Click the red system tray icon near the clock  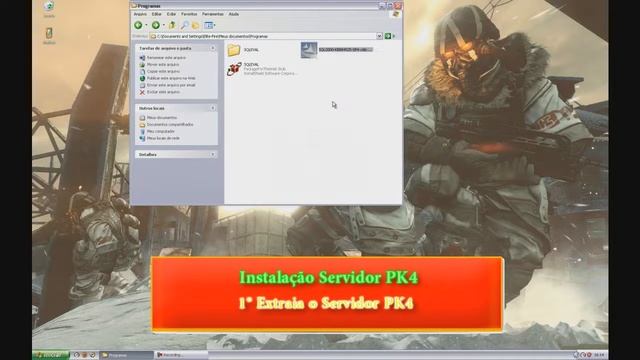(589, 355)
